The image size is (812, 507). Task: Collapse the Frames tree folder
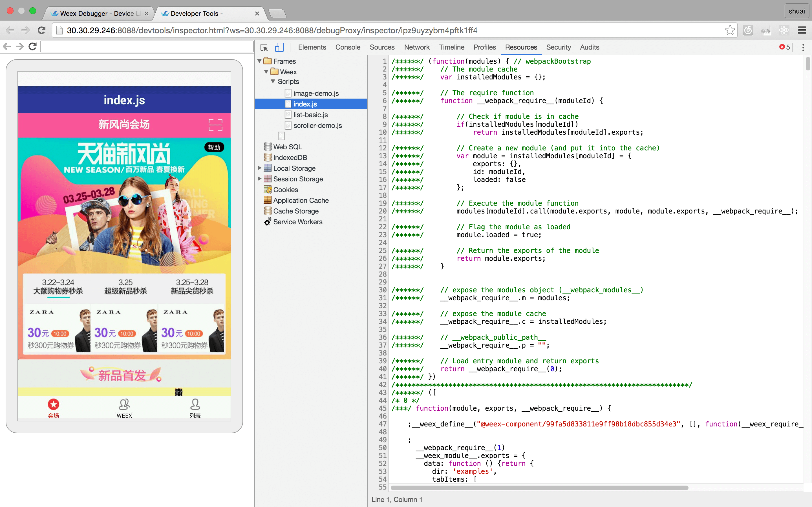(259, 61)
